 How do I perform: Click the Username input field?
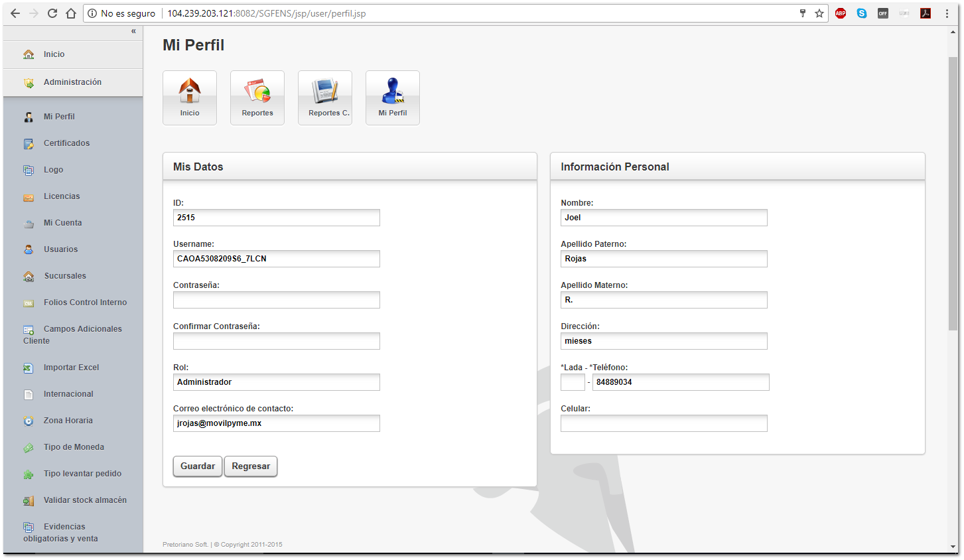277,259
